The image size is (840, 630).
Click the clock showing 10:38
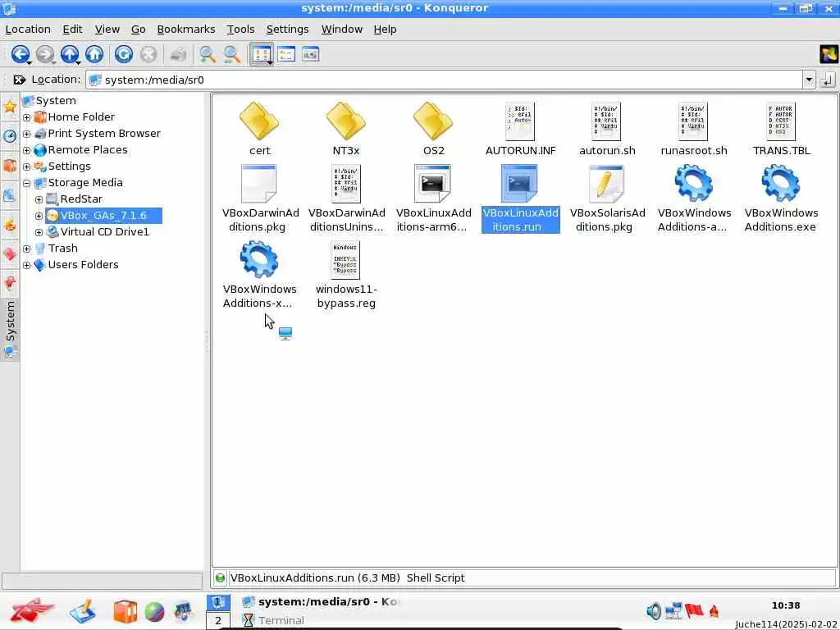coord(785,605)
